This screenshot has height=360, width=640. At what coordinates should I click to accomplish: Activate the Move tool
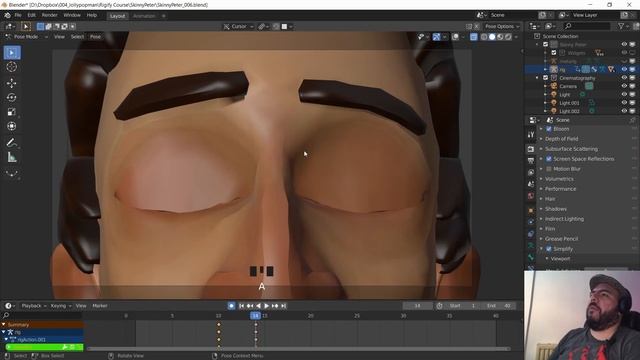12,83
